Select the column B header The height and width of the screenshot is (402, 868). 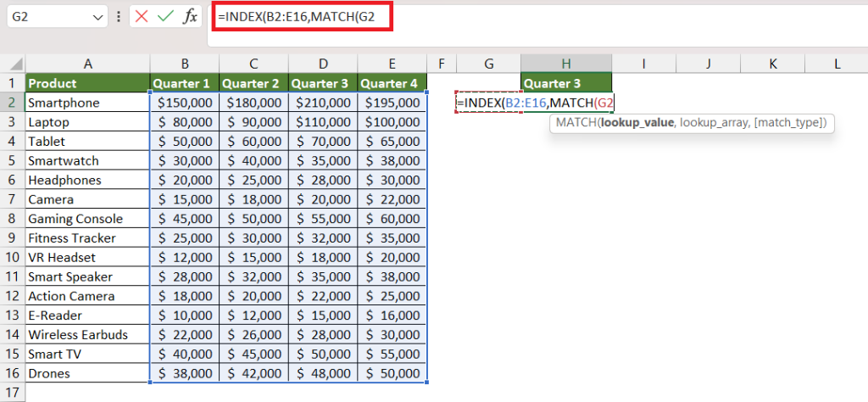(x=185, y=64)
